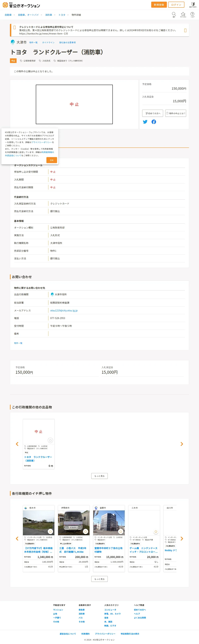Open マイリスト star icon
This screenshot has width=199, height=644.
pyautogui.click(x=183, y=14)
